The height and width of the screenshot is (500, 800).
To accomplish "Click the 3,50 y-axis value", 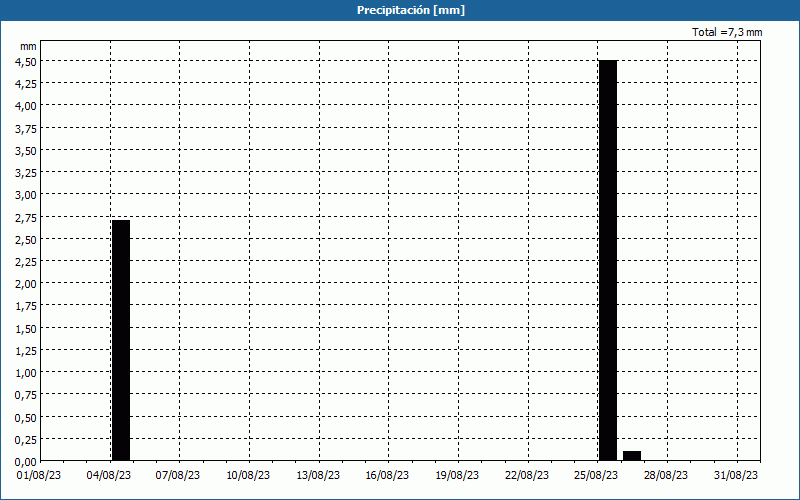I will coord(26,151).
